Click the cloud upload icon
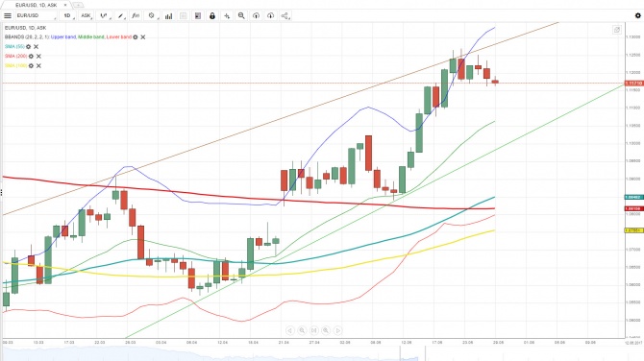 pos(256,16)
